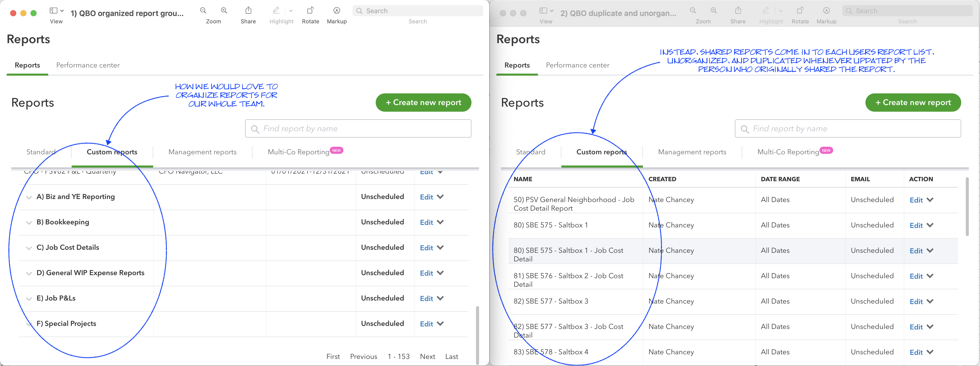Screen dimensions: 980x366
Task: Expand the B) Bookkeeping report group
Action: click(x=28, y=222)
